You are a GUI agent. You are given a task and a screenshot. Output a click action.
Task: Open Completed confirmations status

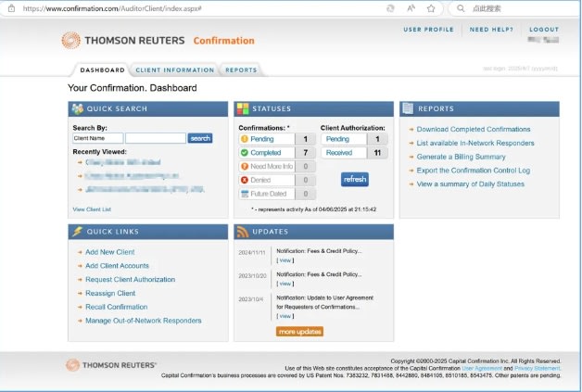click(x=267, y=153)
